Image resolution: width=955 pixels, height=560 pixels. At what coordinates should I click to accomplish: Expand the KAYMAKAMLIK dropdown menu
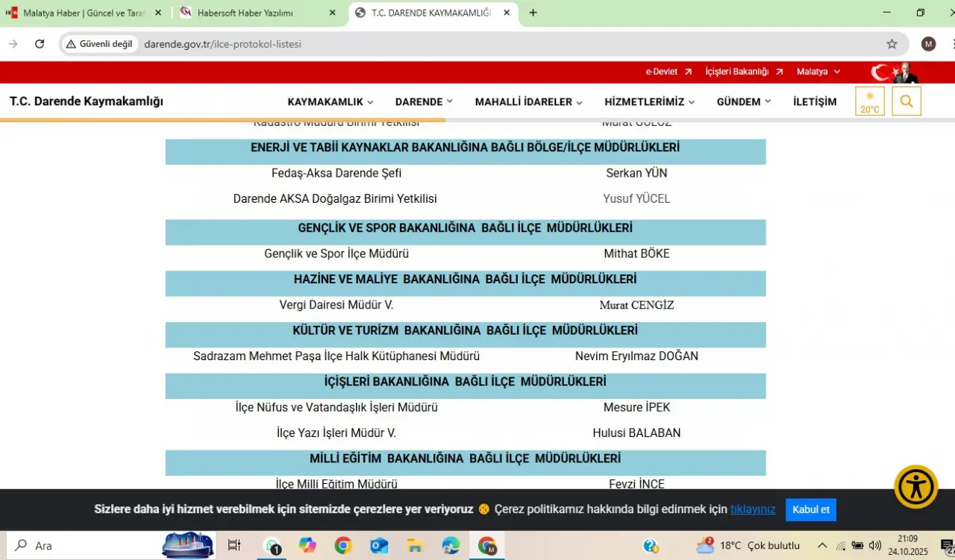(x=330, y=102)
